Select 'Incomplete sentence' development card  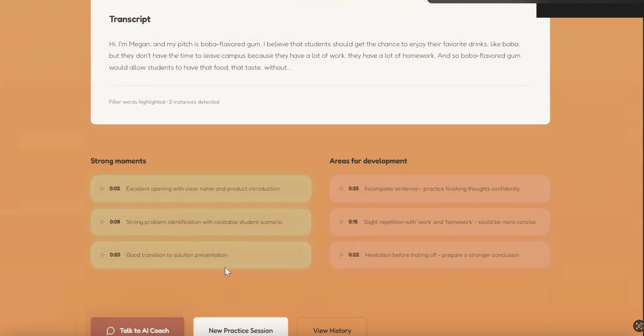pyautogui.click(x=442, y=189)
